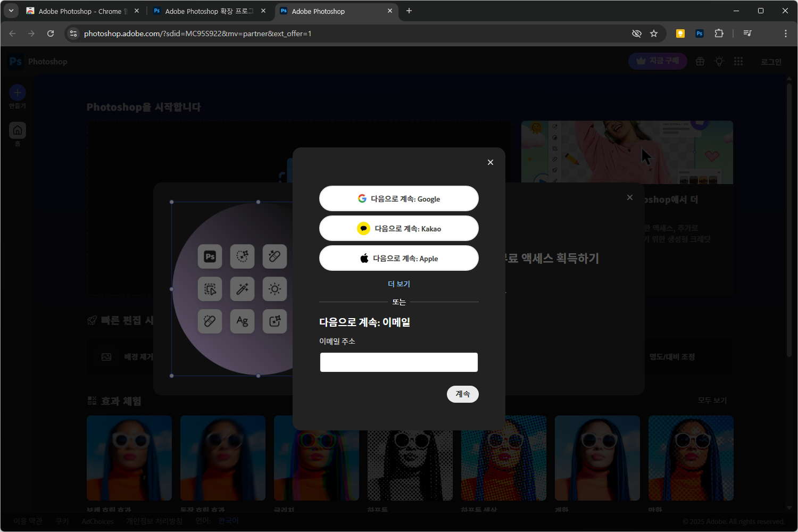Open the 더 보기 link for more options

399,284
